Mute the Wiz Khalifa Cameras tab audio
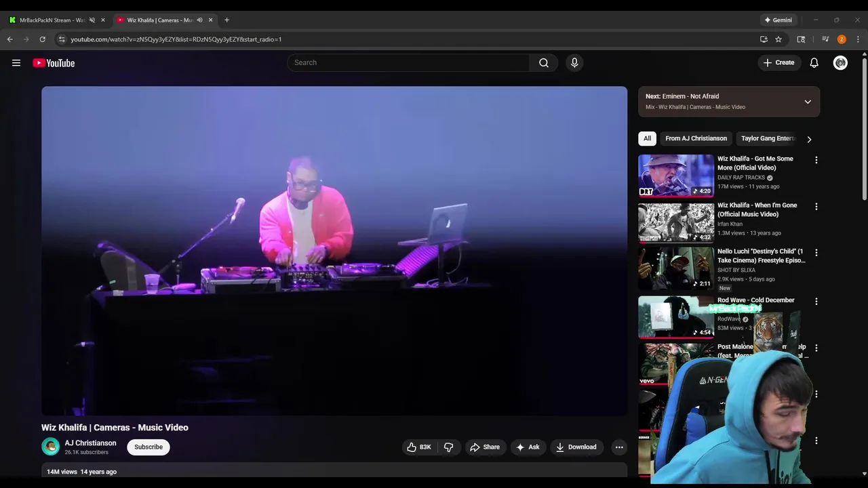 point(199,20)
